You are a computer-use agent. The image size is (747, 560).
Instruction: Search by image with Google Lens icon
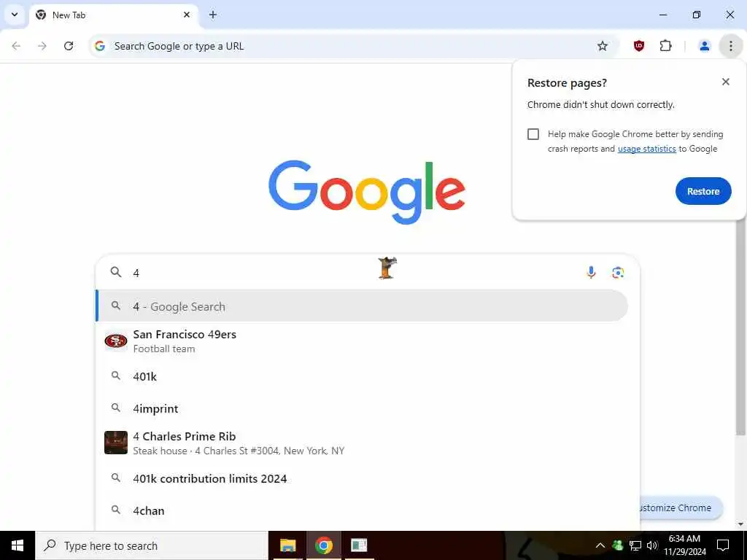[618, 273]
